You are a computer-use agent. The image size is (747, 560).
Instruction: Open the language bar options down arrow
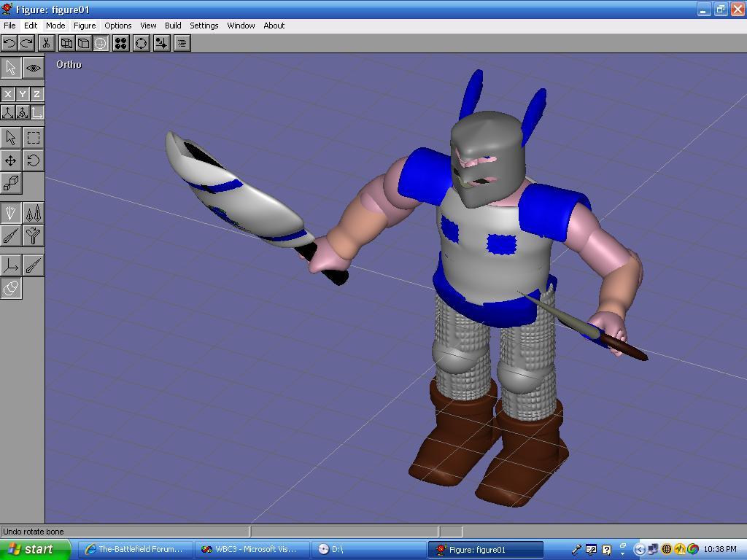[x=623, y=554]
